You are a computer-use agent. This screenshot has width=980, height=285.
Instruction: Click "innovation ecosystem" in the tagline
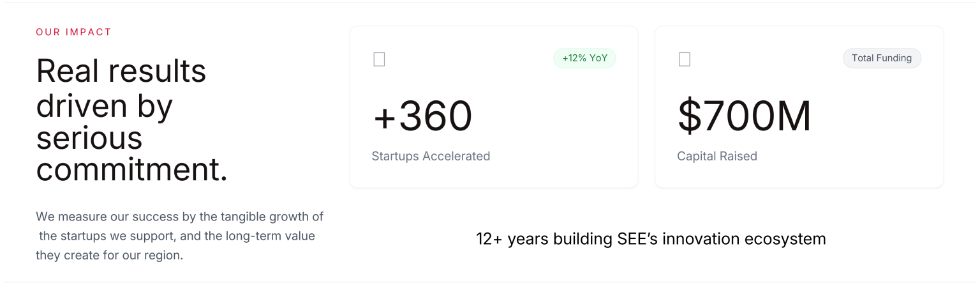point(744,239)
